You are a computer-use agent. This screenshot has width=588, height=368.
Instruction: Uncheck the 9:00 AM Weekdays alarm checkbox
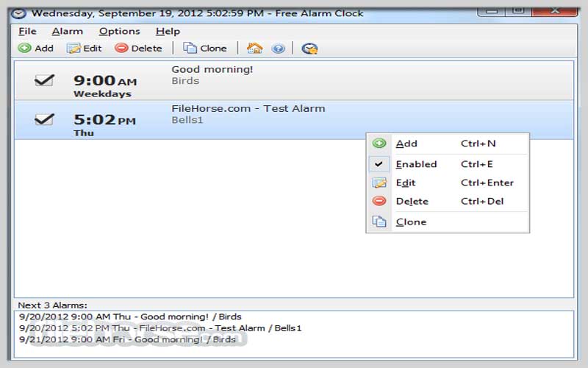44,80
